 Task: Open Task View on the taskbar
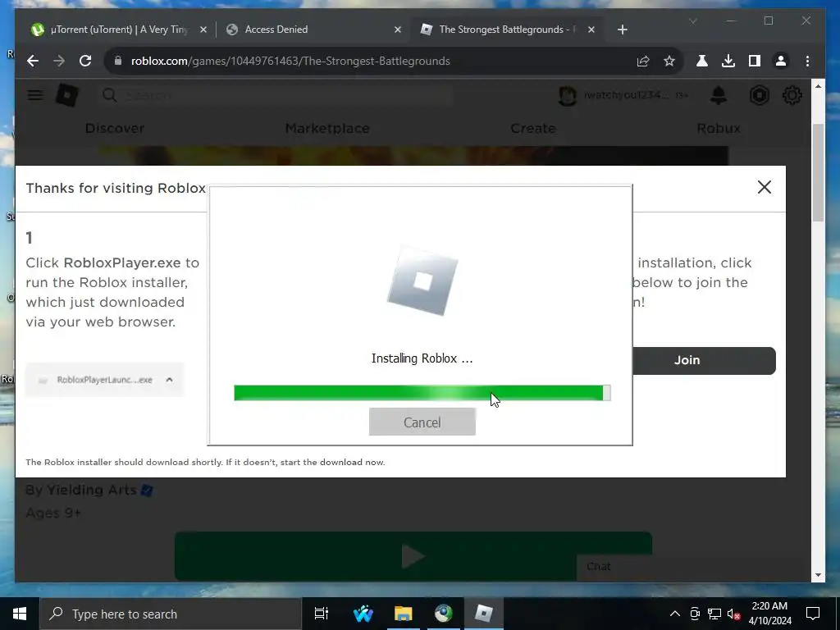(x=322, y=614)
